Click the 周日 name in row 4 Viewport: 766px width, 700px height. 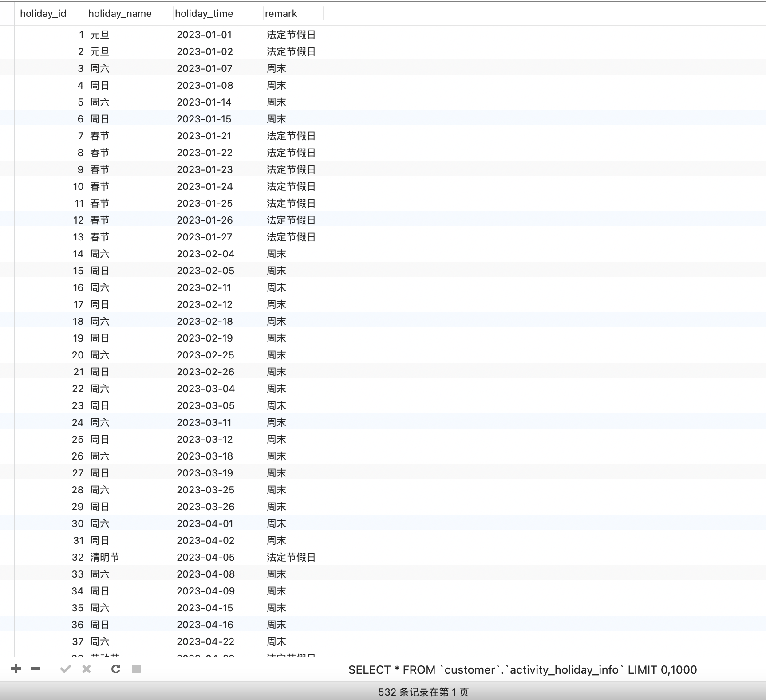point(99,85)
